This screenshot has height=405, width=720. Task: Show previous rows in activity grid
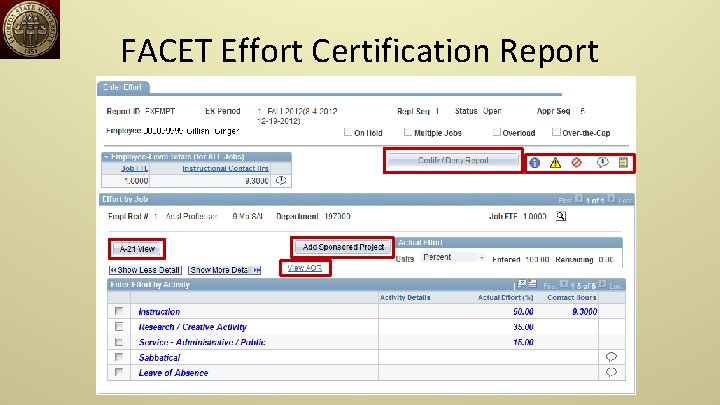pos(564,285)
